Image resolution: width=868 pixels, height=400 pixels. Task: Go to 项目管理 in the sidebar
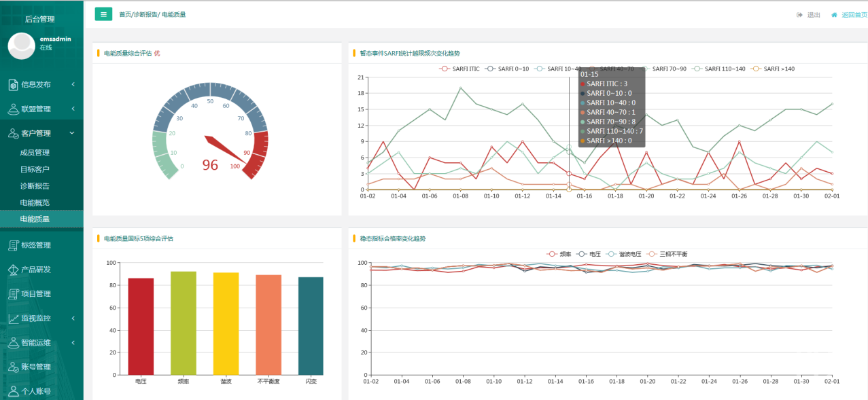35,294
